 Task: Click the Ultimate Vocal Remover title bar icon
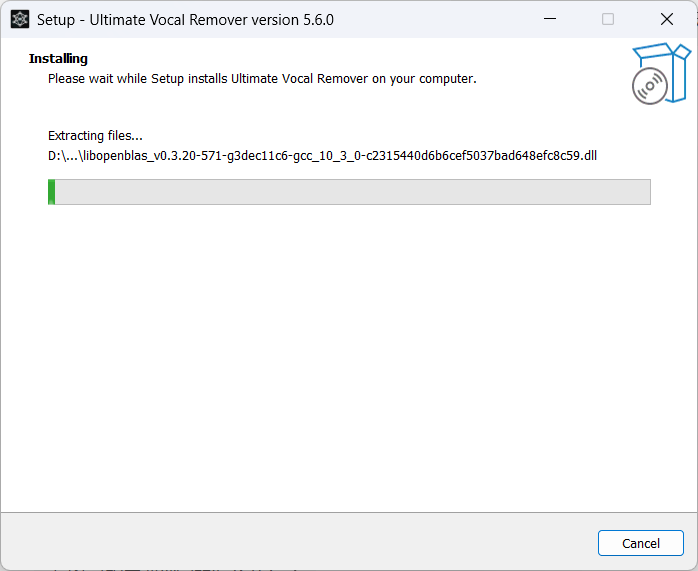19,19
